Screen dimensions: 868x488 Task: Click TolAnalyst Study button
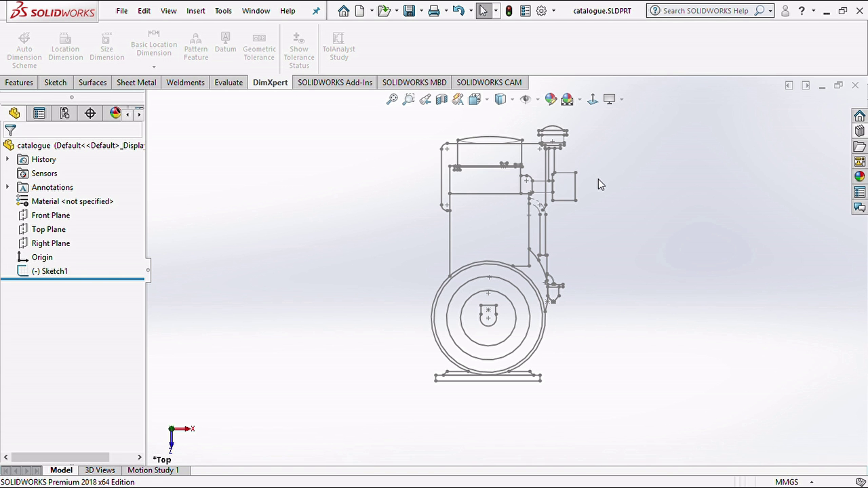338,46
